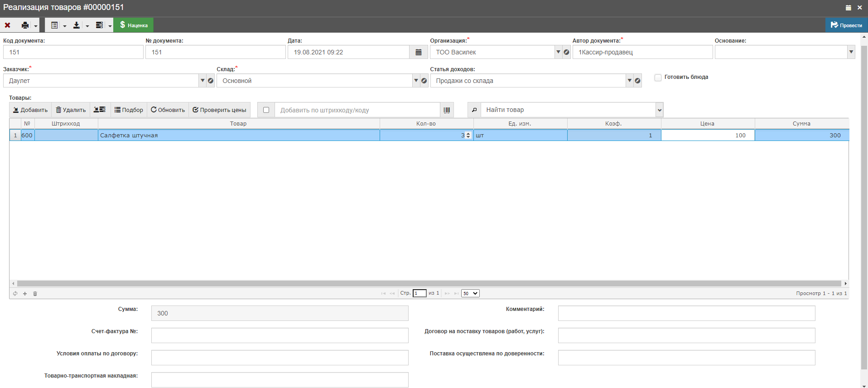Image resolution: width=868 pixels, height=388 pixels.
Task: Open rows-per-page selector showing 50
Action: coord(470,293)
